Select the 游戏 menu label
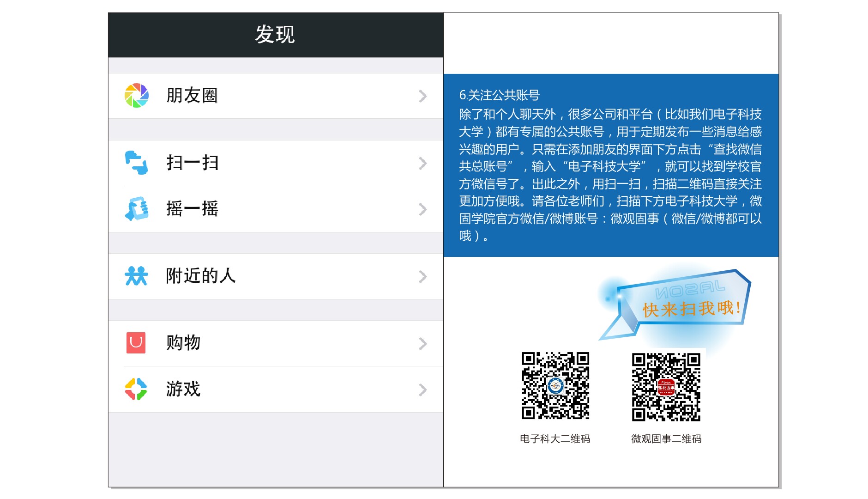 (x=183, y=389)
